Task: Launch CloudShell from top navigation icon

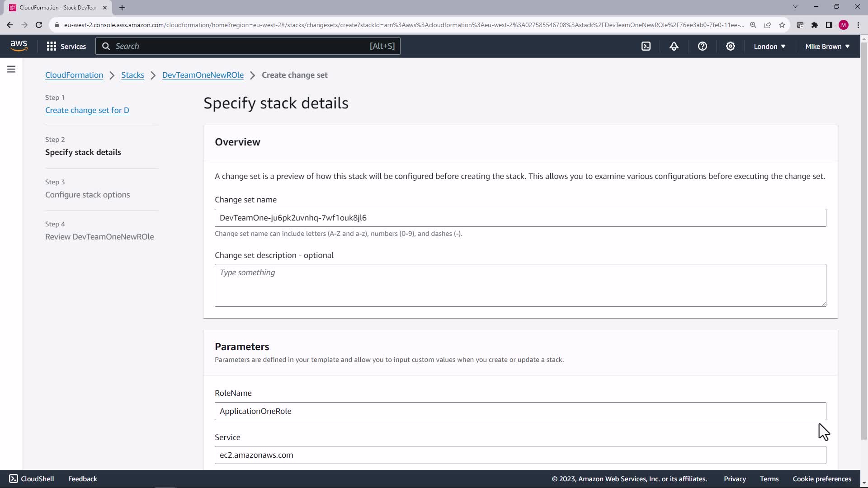Action: click(x=646, y=46)
